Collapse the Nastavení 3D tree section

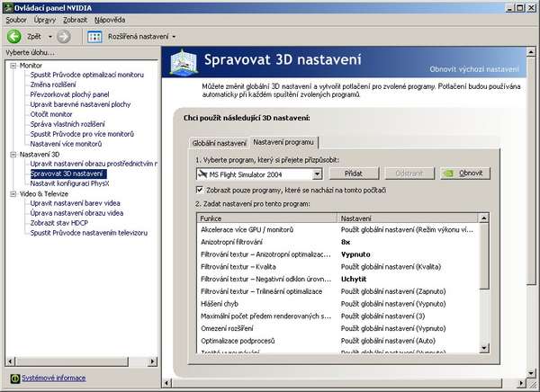(x=13, y=155)
